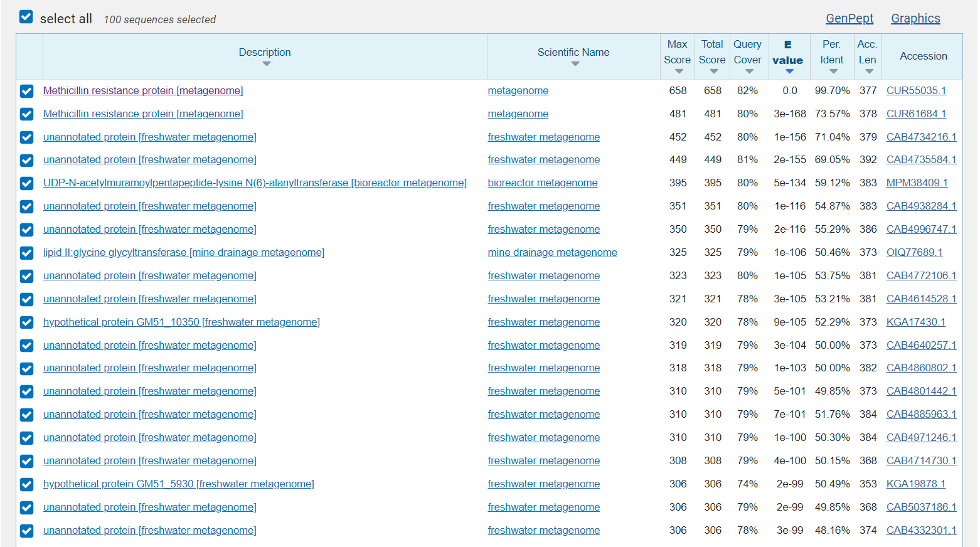Uncheck the row for accession CAB4614528.1
980x547 pixels.
click(x=26, y=299)
